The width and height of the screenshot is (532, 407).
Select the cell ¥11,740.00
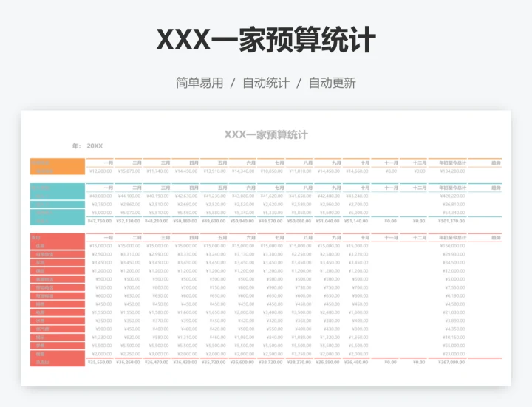pyautogui.click(x=157, y=171)
